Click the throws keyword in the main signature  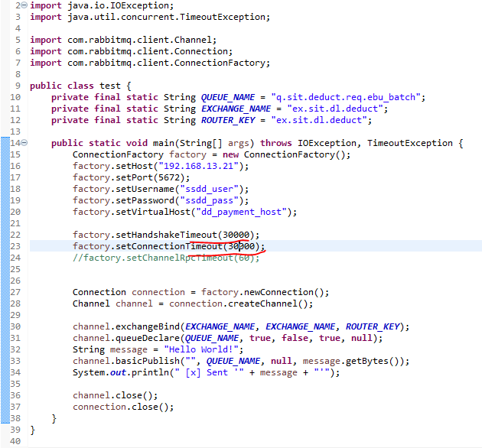click(x=275, y=143)
